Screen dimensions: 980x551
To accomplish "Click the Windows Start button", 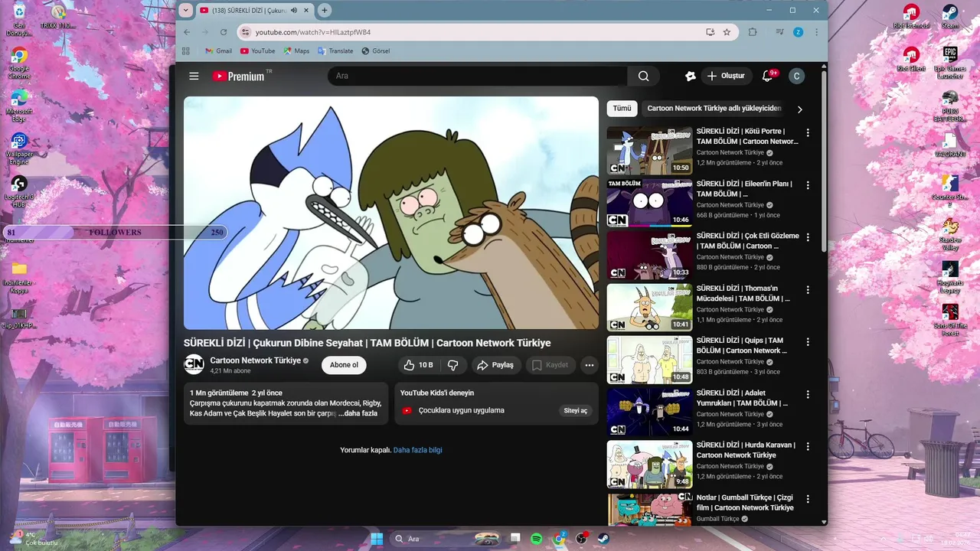I will (377, 539).
